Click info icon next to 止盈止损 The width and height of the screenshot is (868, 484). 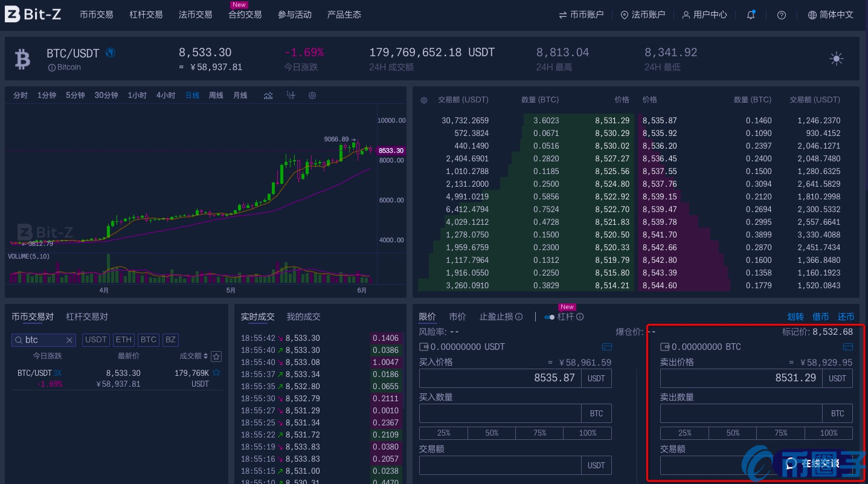tap(519, 317)
